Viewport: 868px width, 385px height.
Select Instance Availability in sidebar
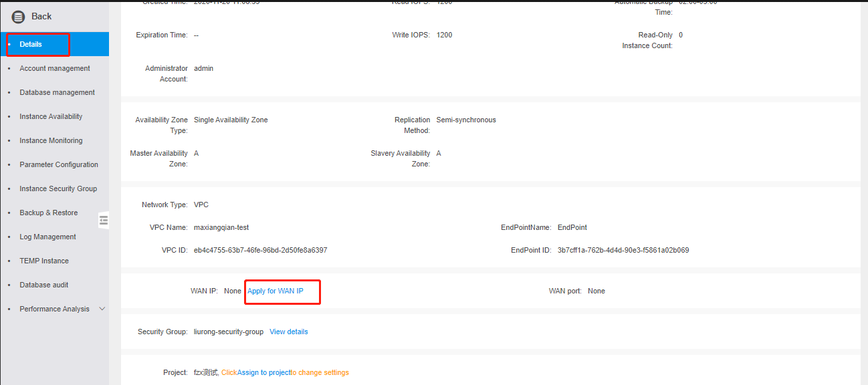pyautogui.click(x=54, y=116)
